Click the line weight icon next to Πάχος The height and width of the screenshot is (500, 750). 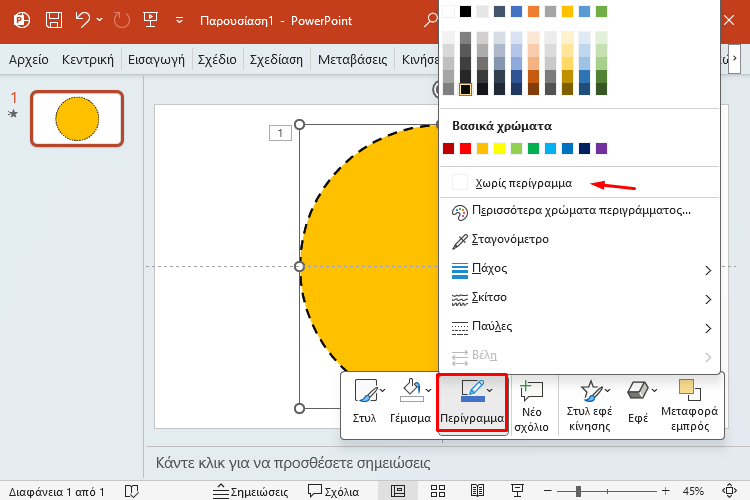tap(460, 270)
